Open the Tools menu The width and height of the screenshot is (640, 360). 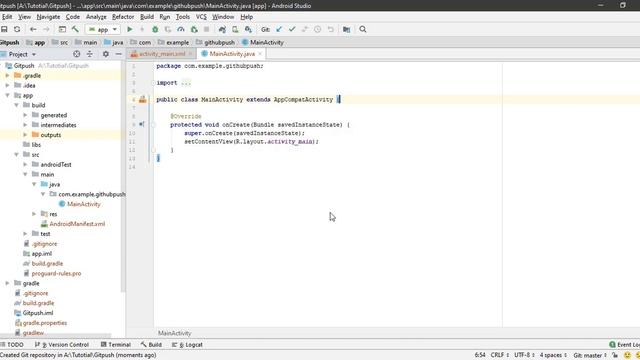click(x=182, y=17)
